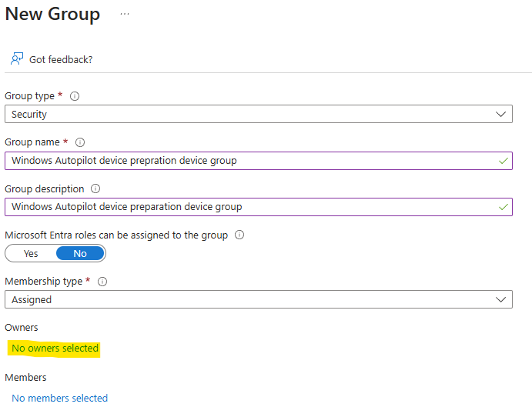Show info tooltip for Entra roles setting
This screenshot has width=532, height=407.
(x=239, y=235)
